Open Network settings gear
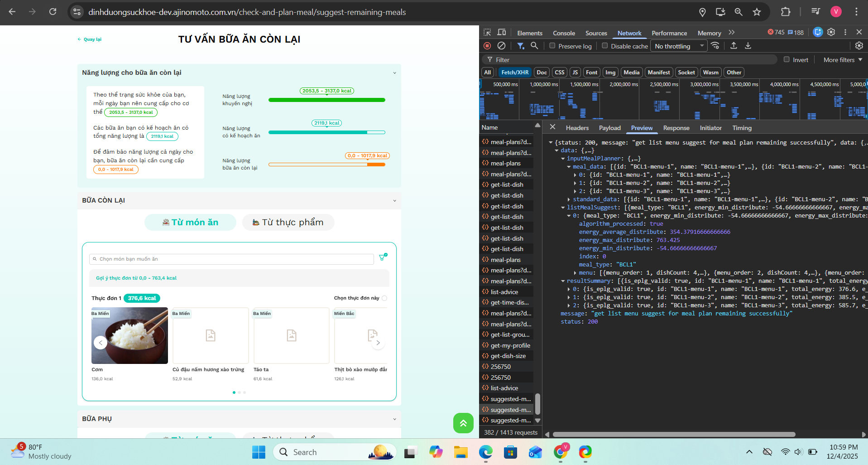 click(859, 46)
